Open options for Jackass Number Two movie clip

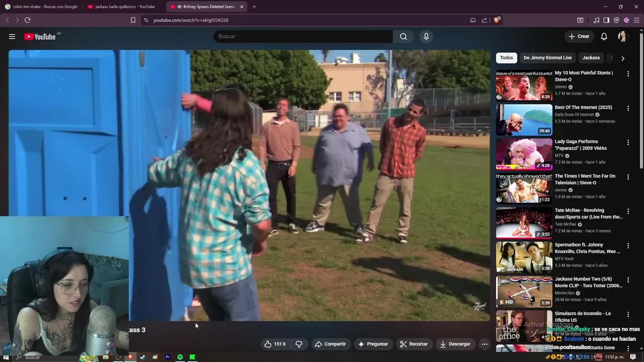(x=628, y=280)
